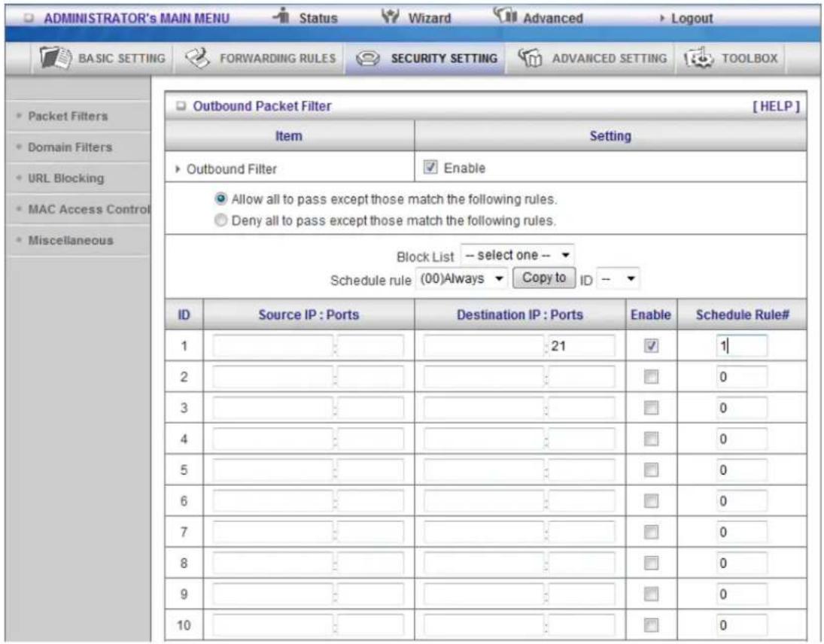
Task: Expand the Outbound Filter row arrow
Action: tap(178, 169)
